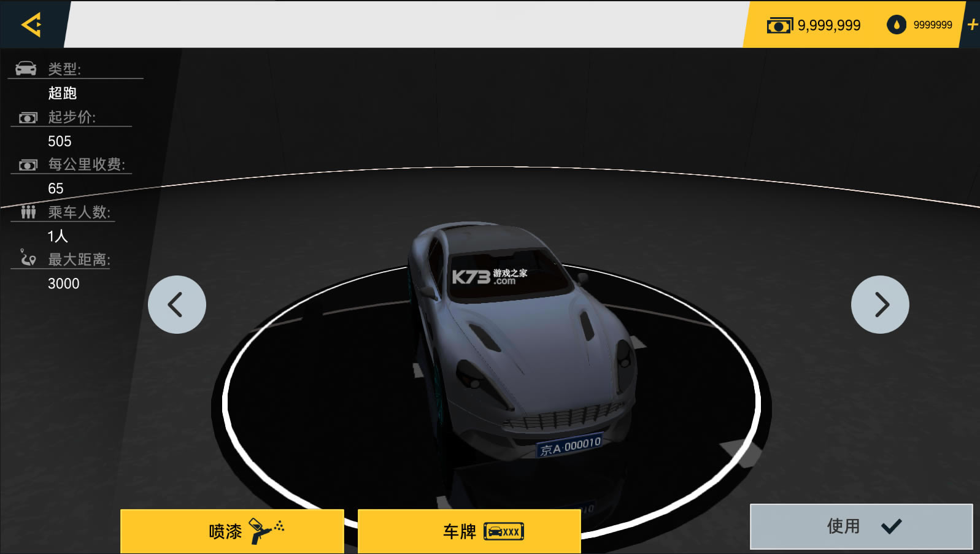Screen dimensions: 980x554
Task: Show the previous car with left chevron
Action: point(177,304)
